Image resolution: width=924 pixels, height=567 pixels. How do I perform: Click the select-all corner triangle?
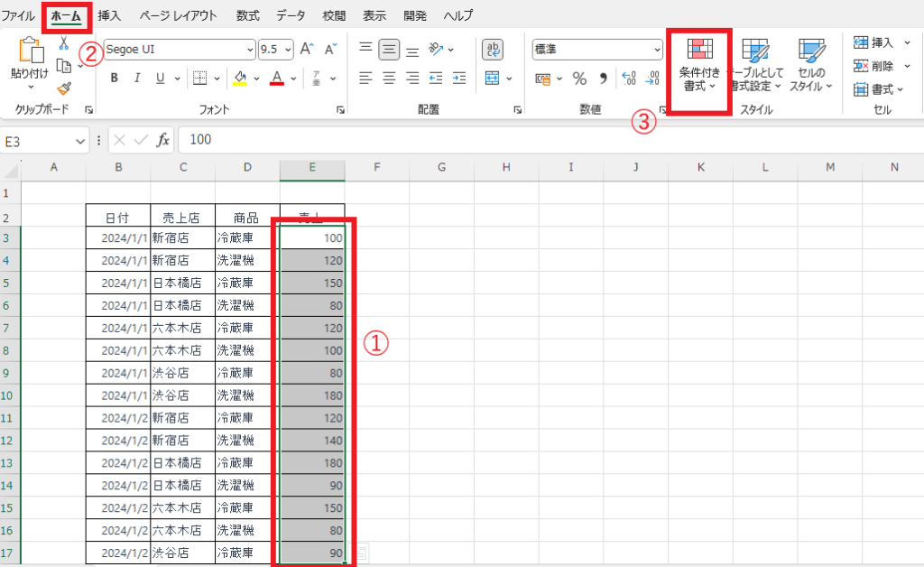[11, 171]
